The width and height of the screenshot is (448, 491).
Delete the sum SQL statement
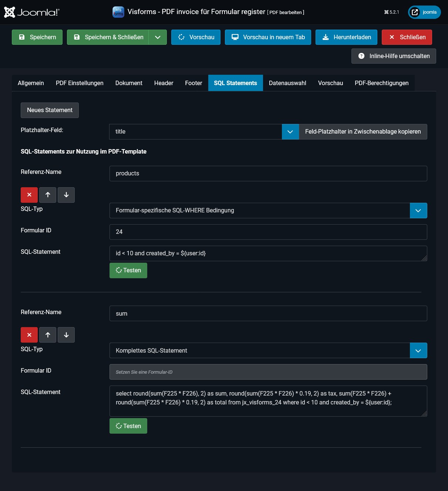pyautogui.click(x=29, y=335)
